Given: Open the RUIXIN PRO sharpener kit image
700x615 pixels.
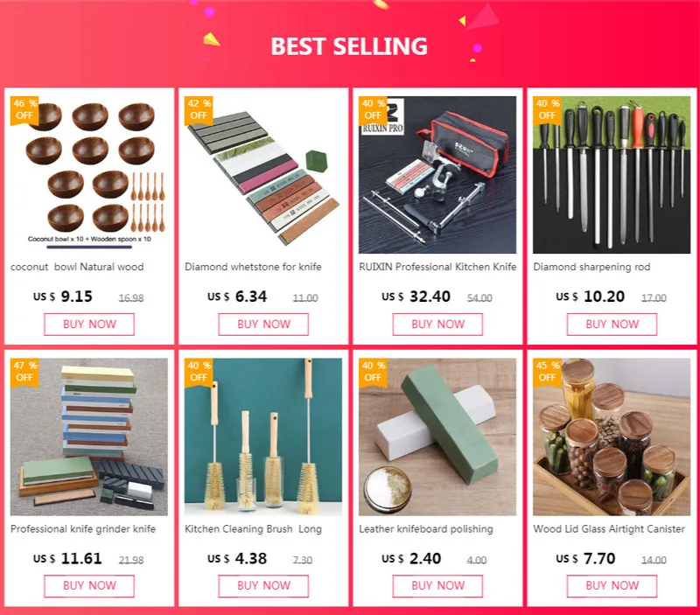Looking at the screenshot, I should click(x=437, y=175).
